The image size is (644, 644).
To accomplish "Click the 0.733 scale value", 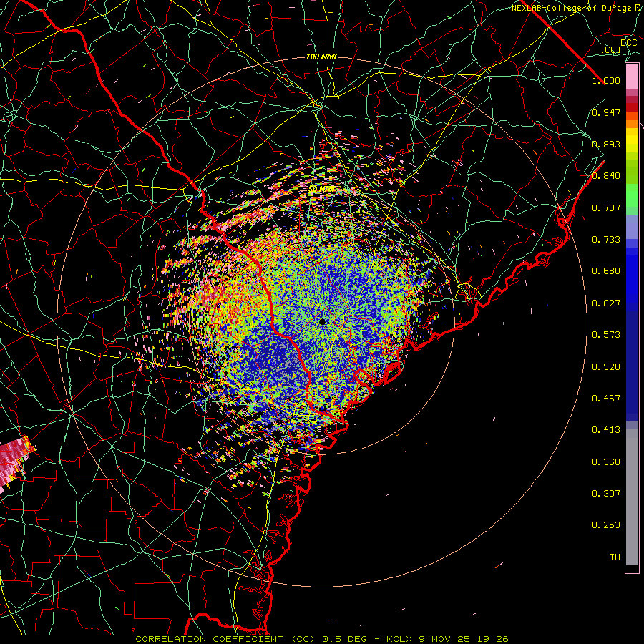I will [x=606, y=240].
